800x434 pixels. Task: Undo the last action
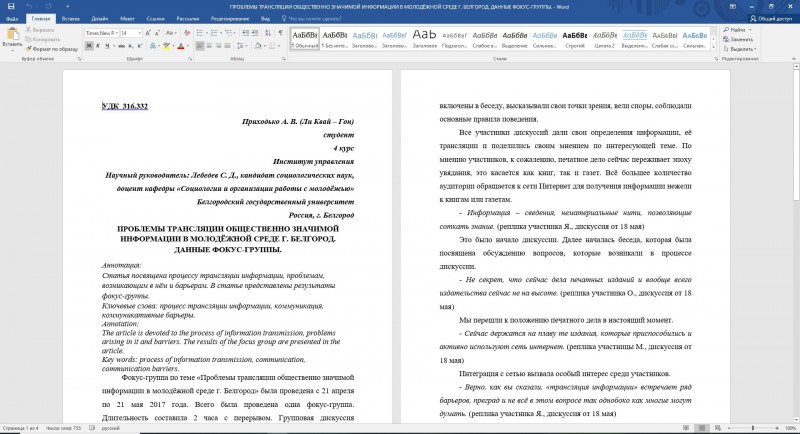[29, 6]
